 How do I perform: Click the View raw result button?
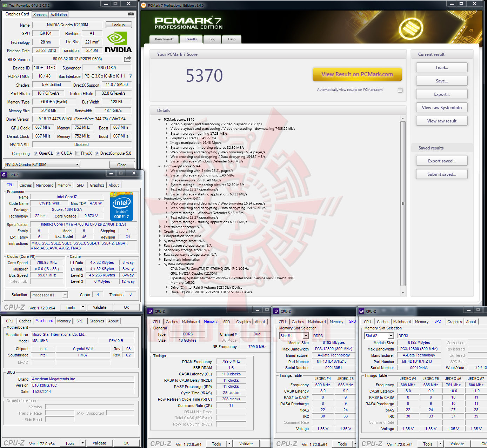pos(442,121)
